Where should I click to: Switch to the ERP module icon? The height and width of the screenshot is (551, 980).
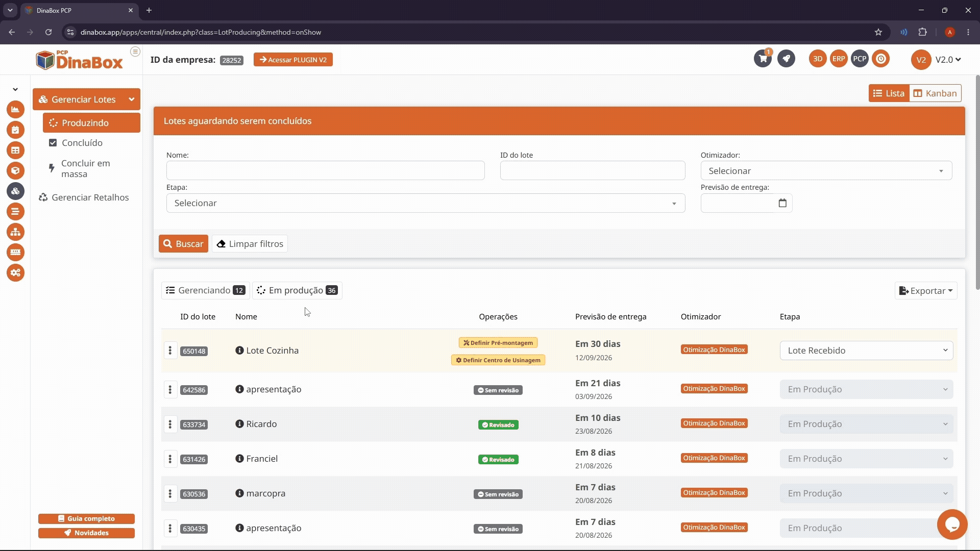[x=839, y=59]
